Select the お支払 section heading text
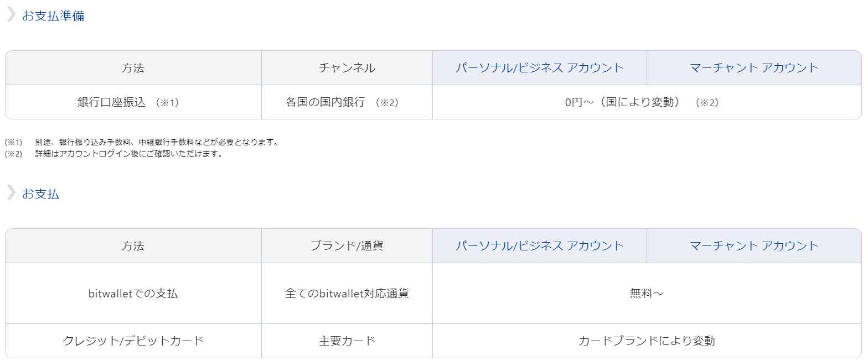868x361 pixels. tap(40, 194)
